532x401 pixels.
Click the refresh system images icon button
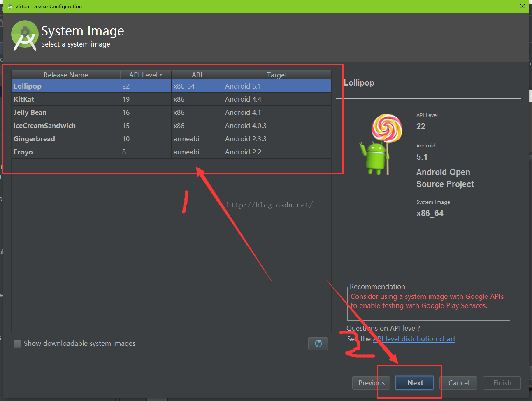318,343
